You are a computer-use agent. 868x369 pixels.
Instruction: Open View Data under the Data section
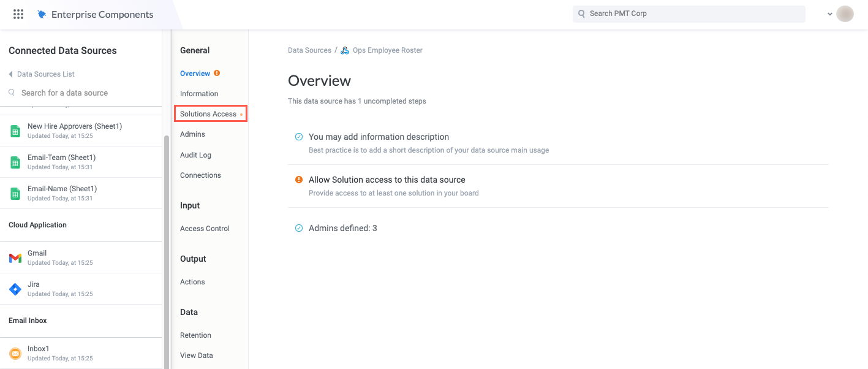tap(196, 355)
